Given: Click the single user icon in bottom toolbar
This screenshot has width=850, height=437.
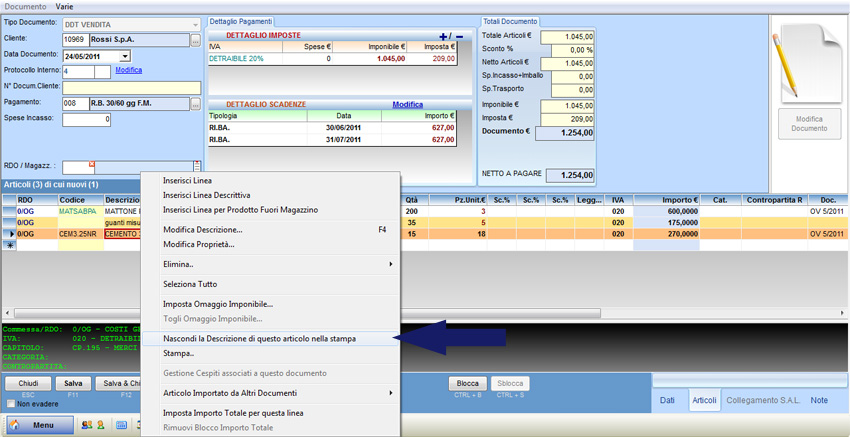Looking at the screenshot, I should [x=99, y=425].
